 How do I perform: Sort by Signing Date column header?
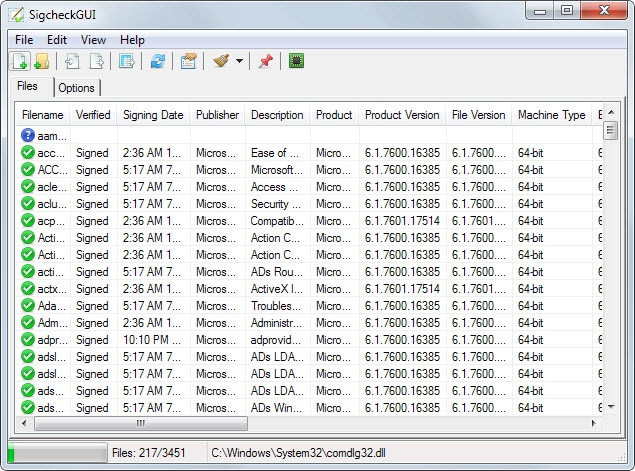click(x=153, y=115)
